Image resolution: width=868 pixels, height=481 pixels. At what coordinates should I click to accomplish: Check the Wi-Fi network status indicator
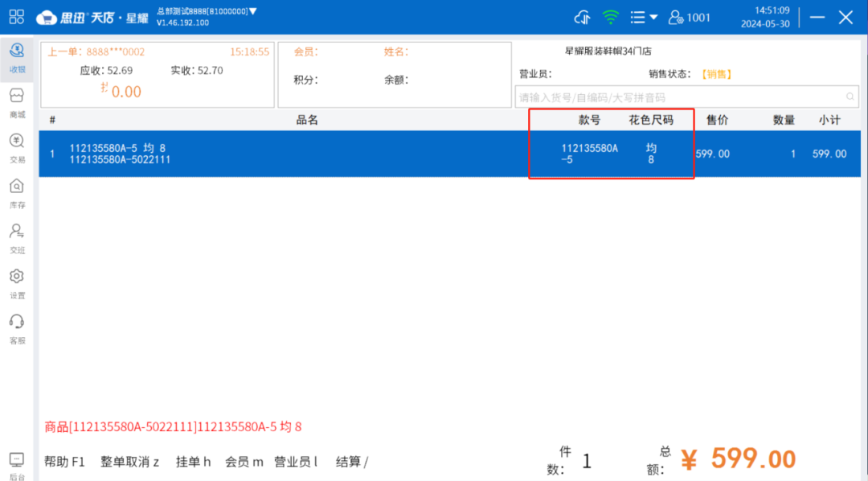(x=611, y=16)
